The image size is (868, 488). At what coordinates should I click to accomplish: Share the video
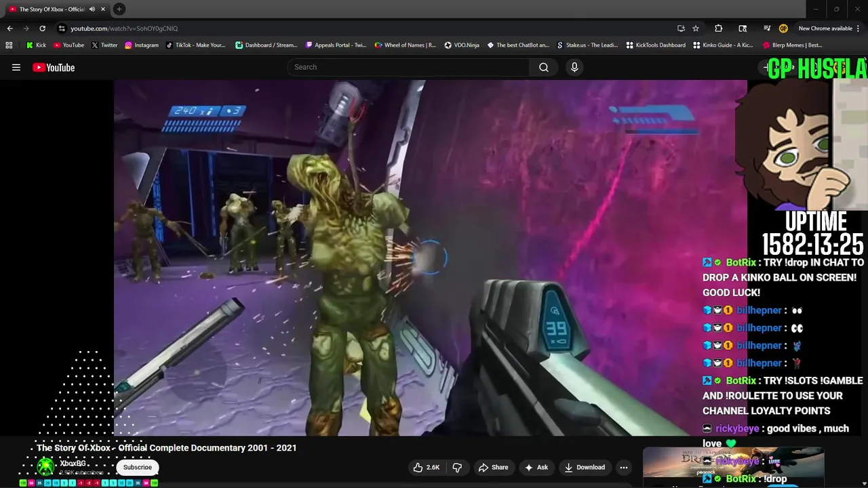click(x=493, y=467)
